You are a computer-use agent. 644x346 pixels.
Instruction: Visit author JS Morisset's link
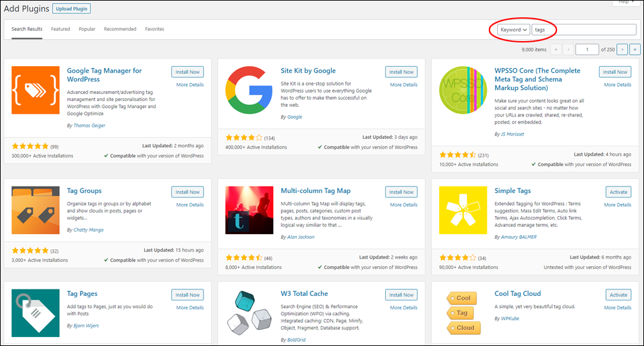(512, 134)
